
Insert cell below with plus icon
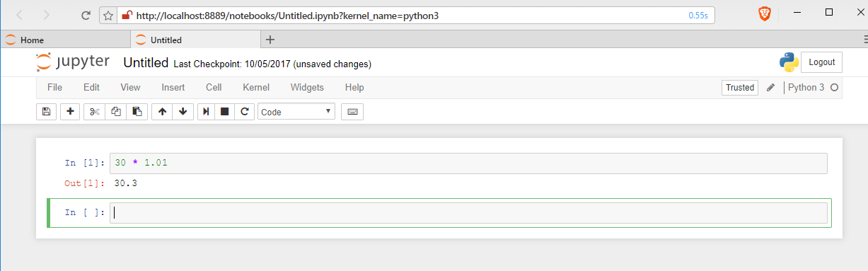click(x=70, y=112)
